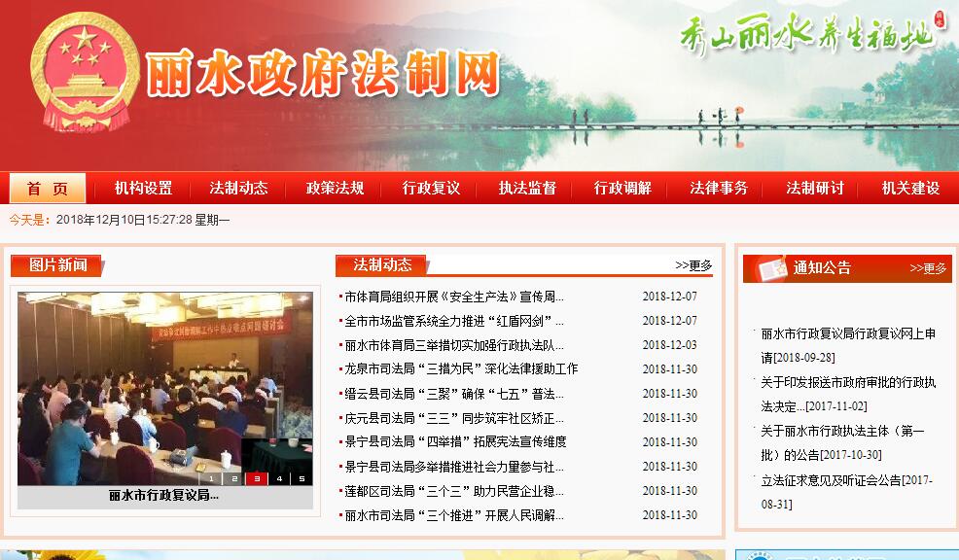Expand more items in 法制动态 news section
The image size is (959, 560).
pos(693,265)
